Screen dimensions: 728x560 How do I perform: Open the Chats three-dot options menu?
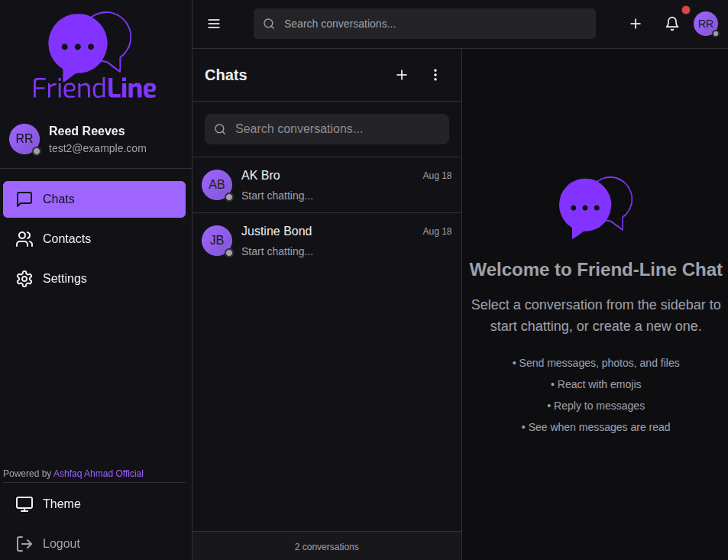pos(435,75)
